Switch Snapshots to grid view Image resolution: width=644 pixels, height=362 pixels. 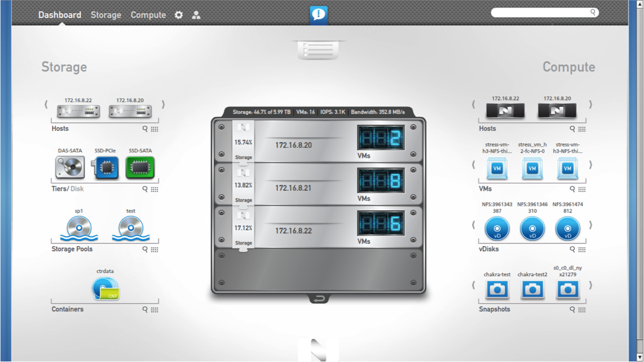582,310
